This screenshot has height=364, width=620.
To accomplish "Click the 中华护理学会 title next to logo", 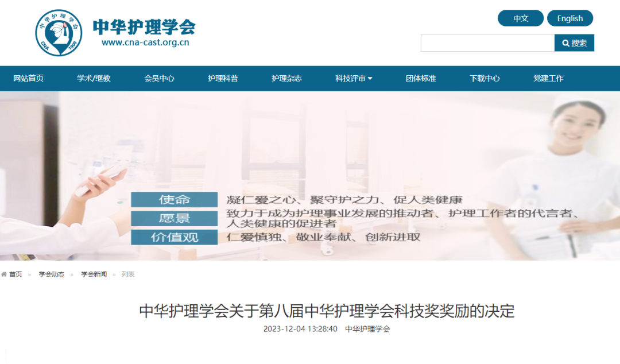I will tap(144, 27).
